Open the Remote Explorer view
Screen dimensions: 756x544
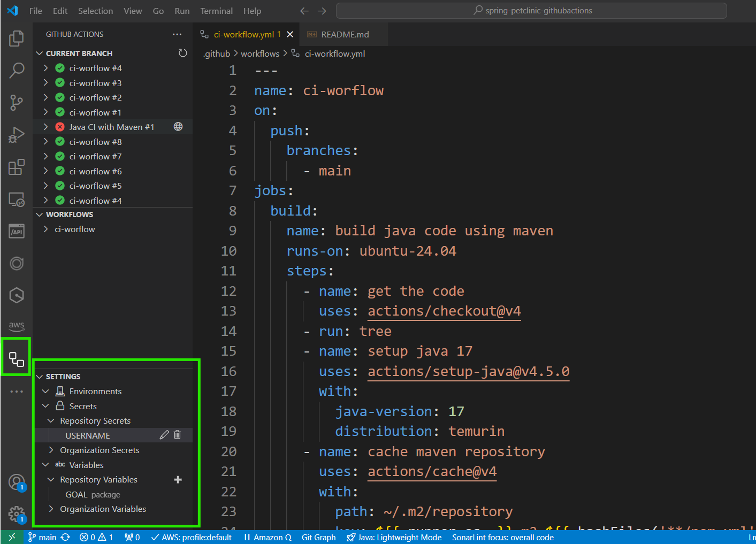(x=16, y=199)
